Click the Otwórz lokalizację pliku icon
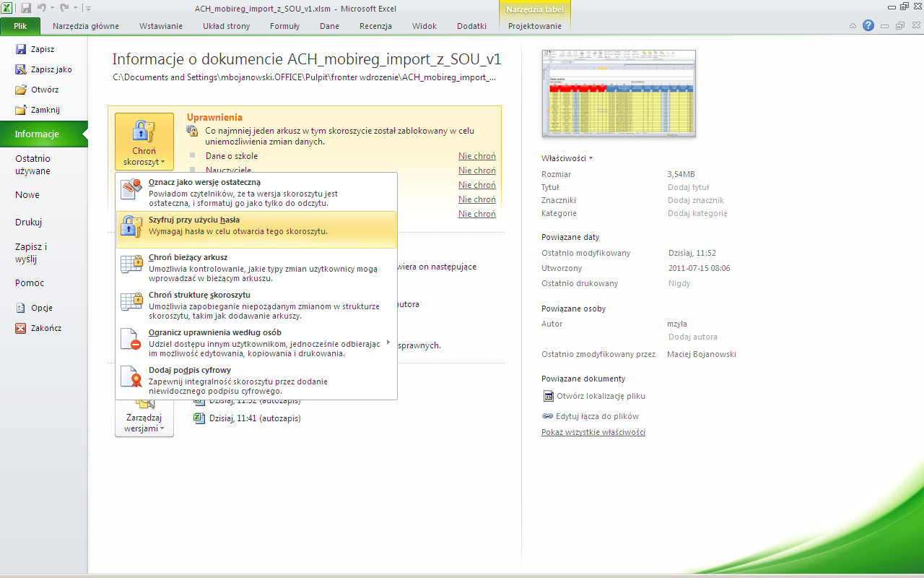The image size is (924, 578). (548, 396)
